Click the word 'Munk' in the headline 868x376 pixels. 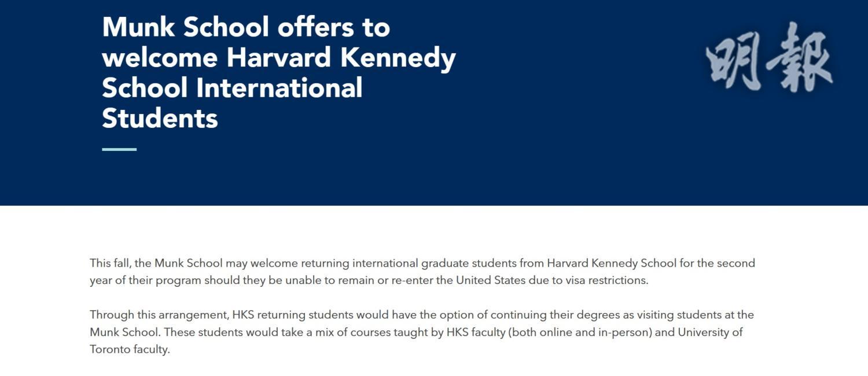coord(138,27)
